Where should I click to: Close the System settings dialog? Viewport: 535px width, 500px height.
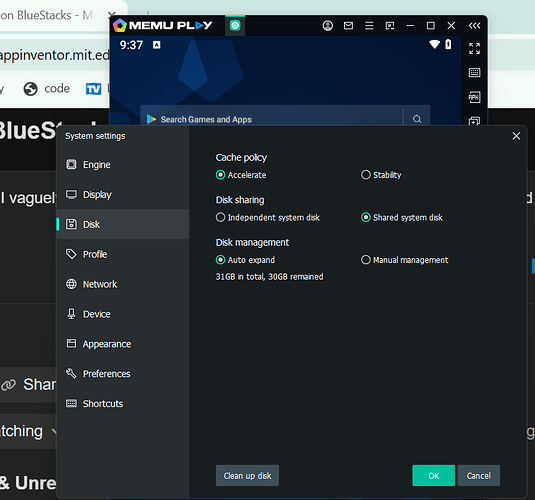click(x=516, y=136)
